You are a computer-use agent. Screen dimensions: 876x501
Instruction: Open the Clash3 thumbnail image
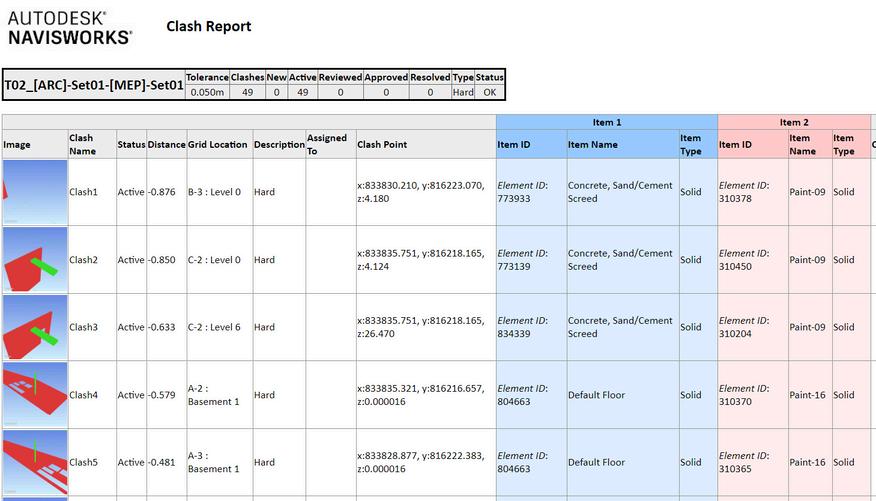point(35,327)
